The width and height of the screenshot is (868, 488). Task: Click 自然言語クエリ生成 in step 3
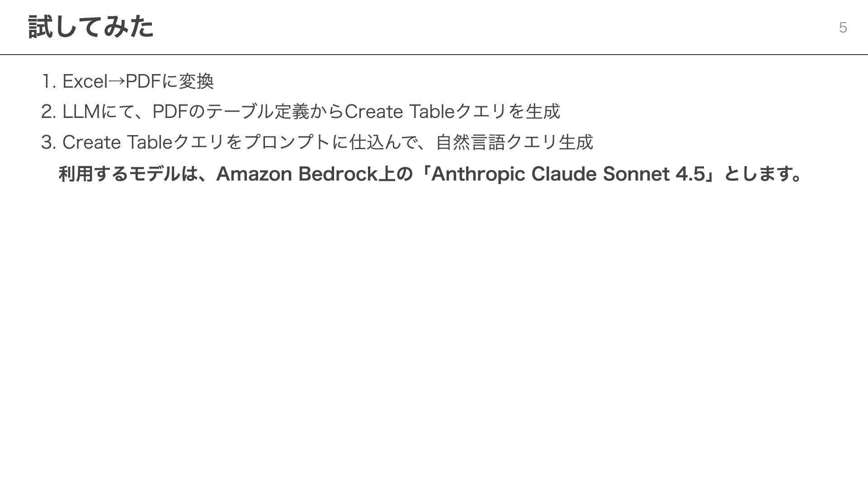[x=514, y=142]
